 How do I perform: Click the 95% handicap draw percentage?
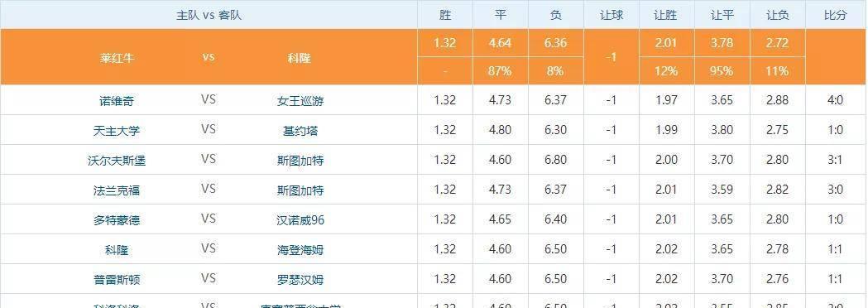point(722,71)
